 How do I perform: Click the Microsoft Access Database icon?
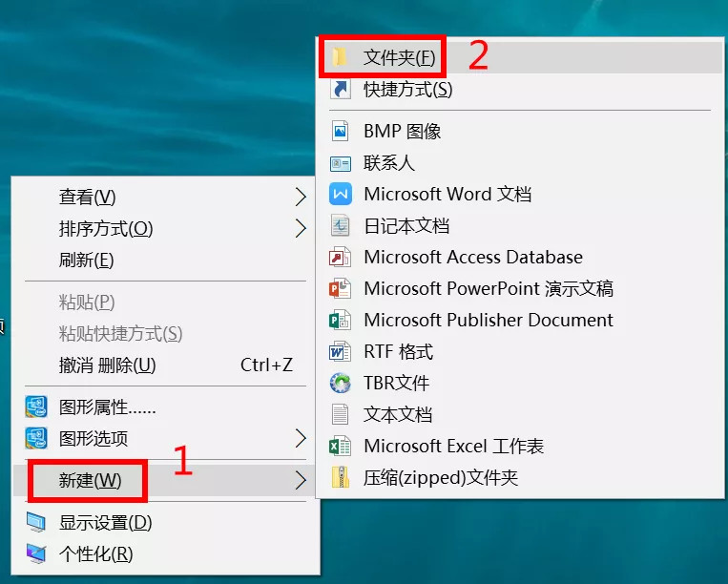pyautogui.click(x=341, y=258)
